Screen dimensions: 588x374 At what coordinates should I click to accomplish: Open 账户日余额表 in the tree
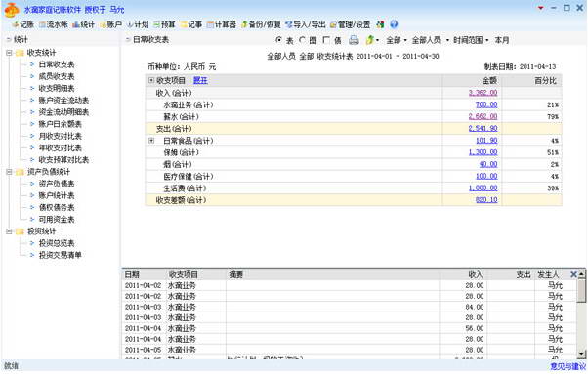(x=60, y=124)
